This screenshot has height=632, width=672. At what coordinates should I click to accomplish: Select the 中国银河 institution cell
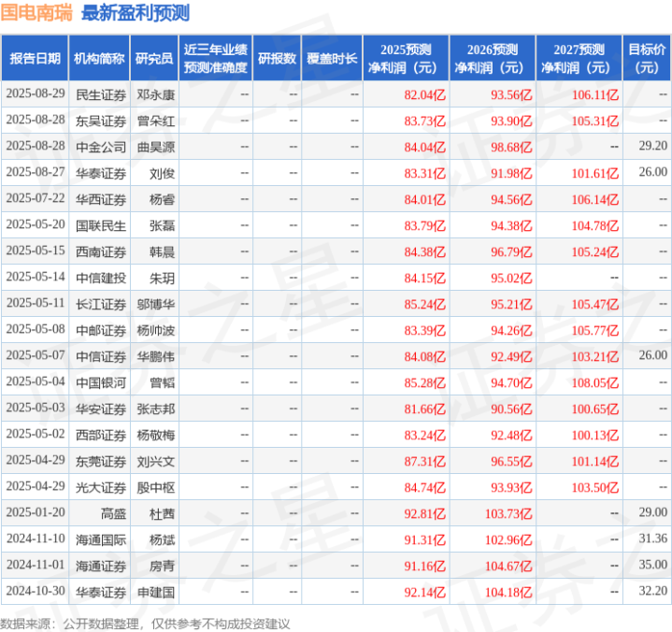point(101,382)
